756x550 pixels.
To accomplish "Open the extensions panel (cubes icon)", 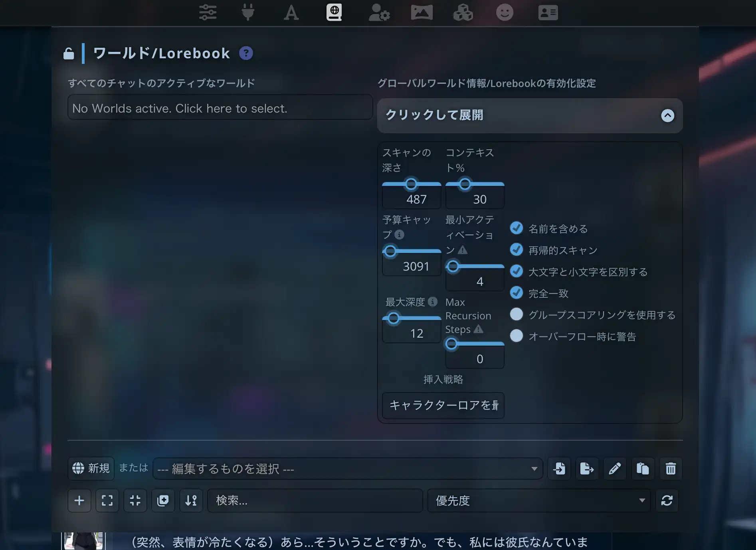I will (462, 12).
